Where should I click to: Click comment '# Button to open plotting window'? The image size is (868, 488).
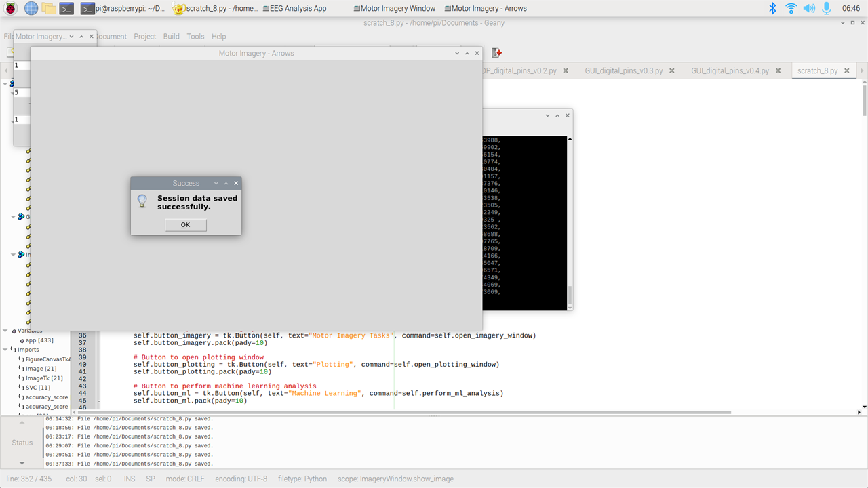click(199, 357)
